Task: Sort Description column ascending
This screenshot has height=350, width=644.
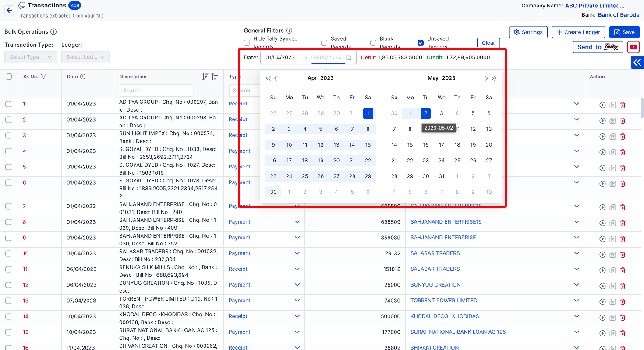Action: [215, 77]
